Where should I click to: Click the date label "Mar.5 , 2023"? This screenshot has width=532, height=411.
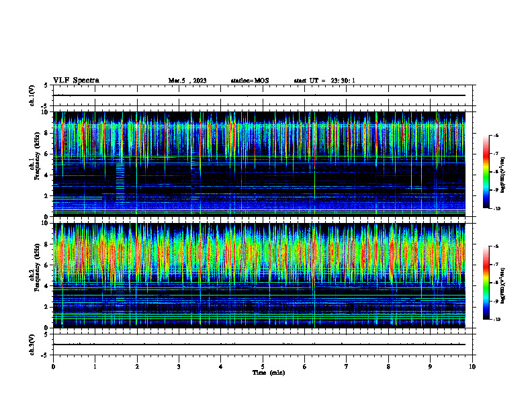coord(187,81)
